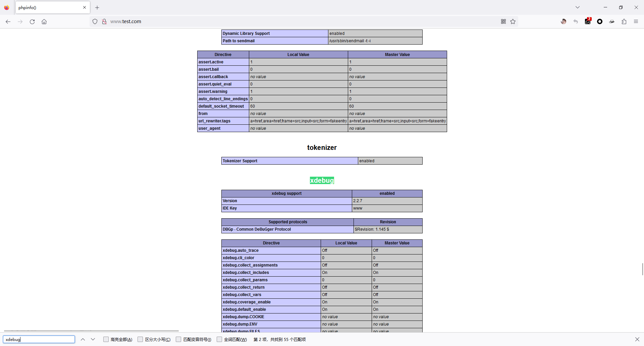Click the xdebug.cli_color directive
Image resolution: width=644 pixels, height=346 pixels.
(238, 258)
